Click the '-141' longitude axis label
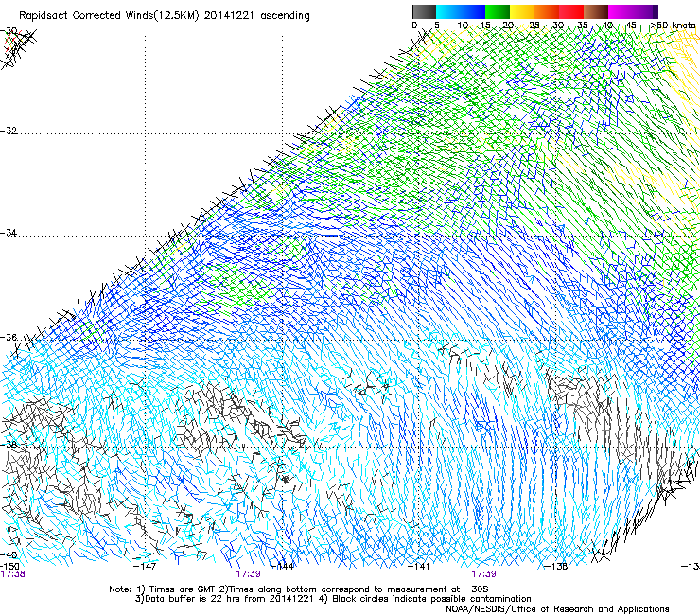The image size is (700, 615). [x=419, y=567]
